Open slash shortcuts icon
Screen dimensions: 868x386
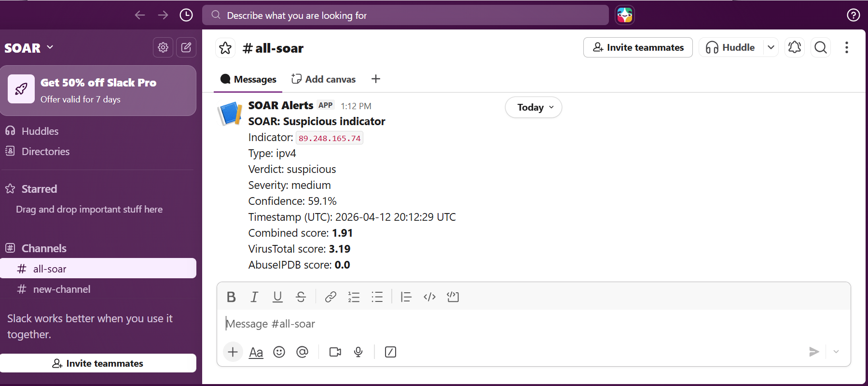tap(390, 352)
